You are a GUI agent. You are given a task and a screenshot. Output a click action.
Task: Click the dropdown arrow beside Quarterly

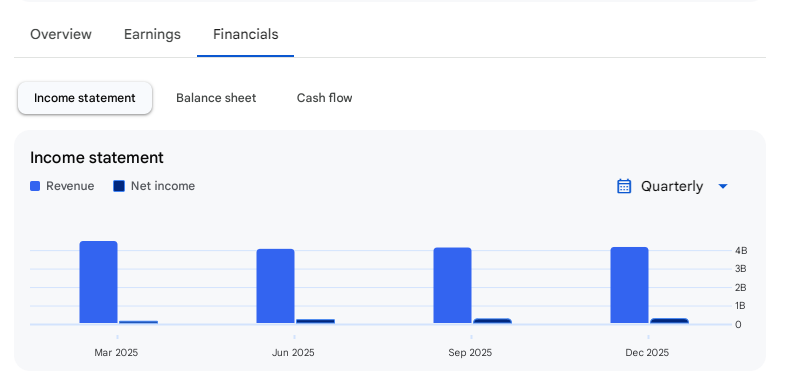click(722, 186)
